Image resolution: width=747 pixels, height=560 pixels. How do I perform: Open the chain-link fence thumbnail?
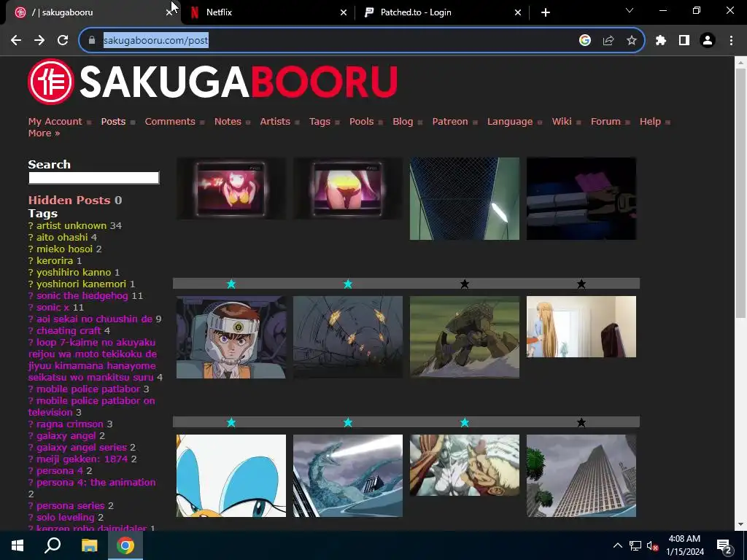pyautogui.click(x=465, y=198)
